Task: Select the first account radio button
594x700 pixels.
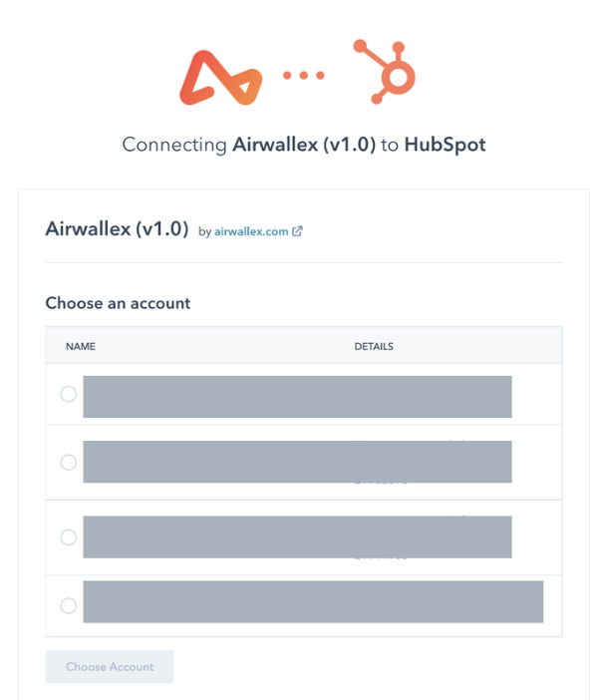Action: [x=69, y=394]
